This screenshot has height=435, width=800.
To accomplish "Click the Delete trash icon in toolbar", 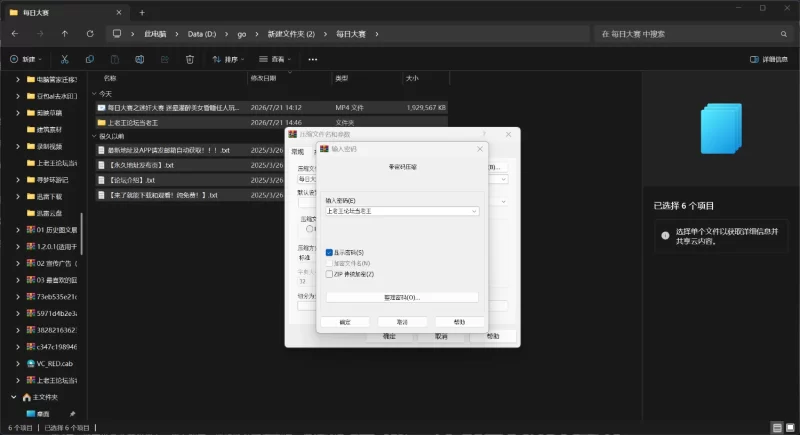I will (190, 59).
